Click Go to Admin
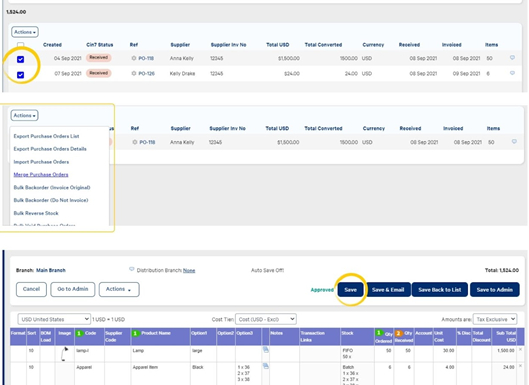Image resolution: width=529 pixels, height=385 pixels. point(73,290)
